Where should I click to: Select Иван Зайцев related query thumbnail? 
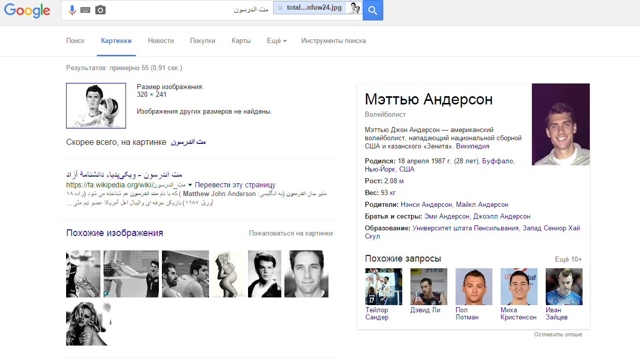[564, 287]
